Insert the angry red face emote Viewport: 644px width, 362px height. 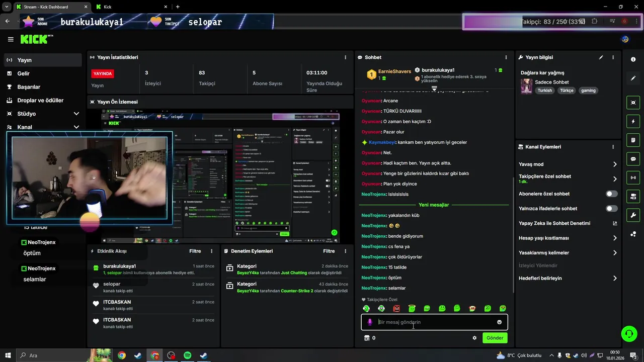pyautogui.click(x=396, y=309)
